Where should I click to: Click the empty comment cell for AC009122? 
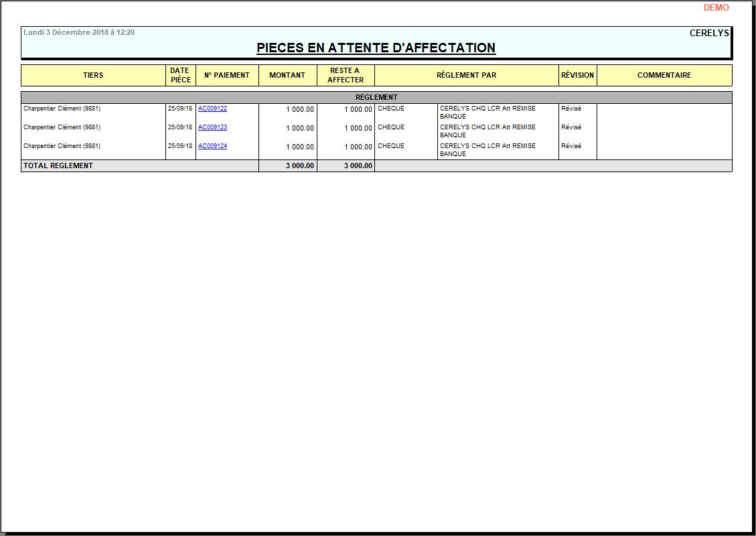tap(664, 112)
